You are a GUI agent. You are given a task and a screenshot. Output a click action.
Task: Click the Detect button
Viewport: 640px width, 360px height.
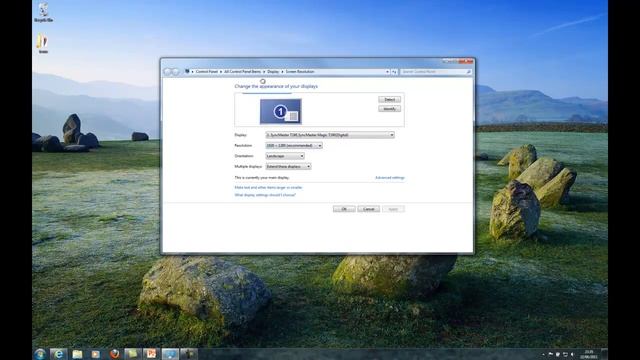(389, 100)
